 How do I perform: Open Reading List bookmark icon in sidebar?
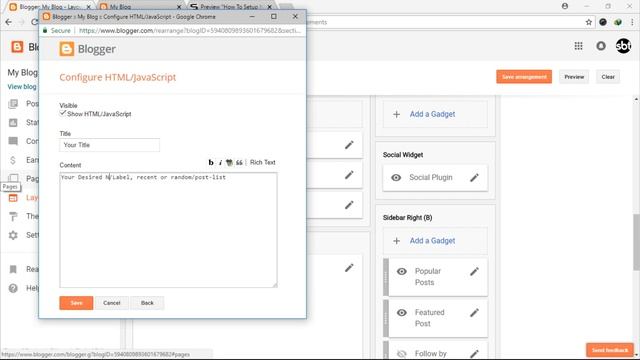[x=13, y=269]
